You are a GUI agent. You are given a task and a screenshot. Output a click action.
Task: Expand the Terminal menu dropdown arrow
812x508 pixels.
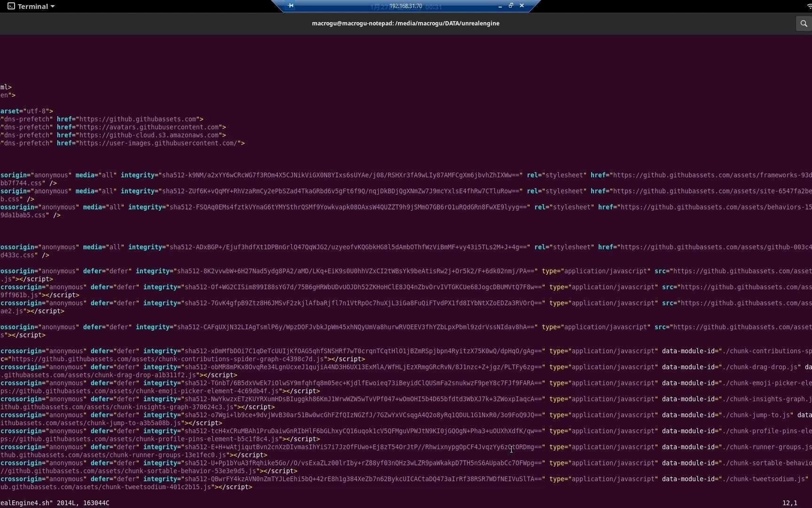point(52,6)
